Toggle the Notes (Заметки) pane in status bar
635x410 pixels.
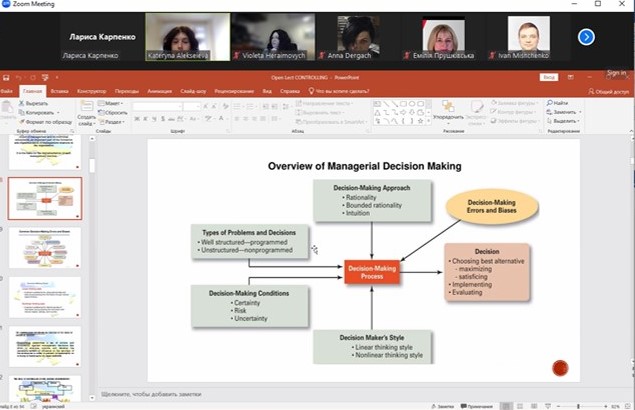pos(441,405)
